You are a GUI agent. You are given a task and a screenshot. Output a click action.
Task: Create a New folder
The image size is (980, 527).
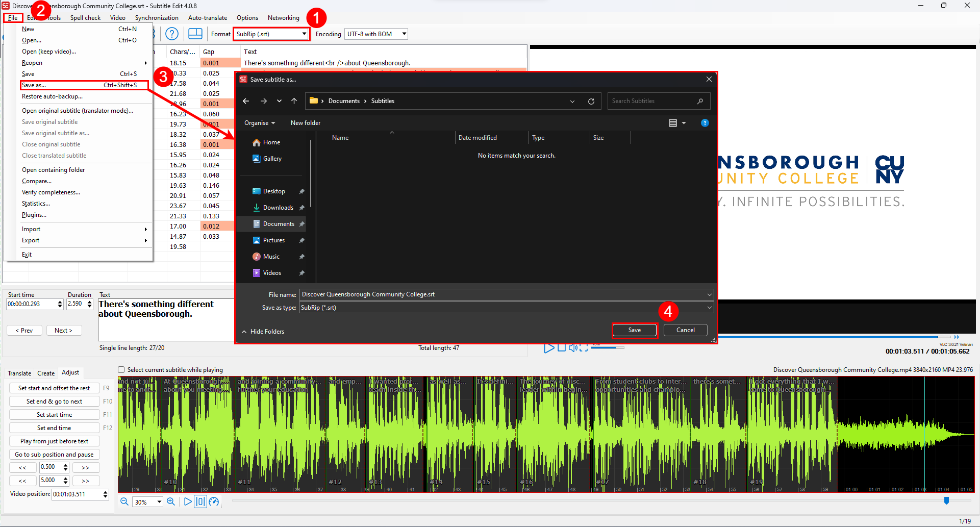306,123
